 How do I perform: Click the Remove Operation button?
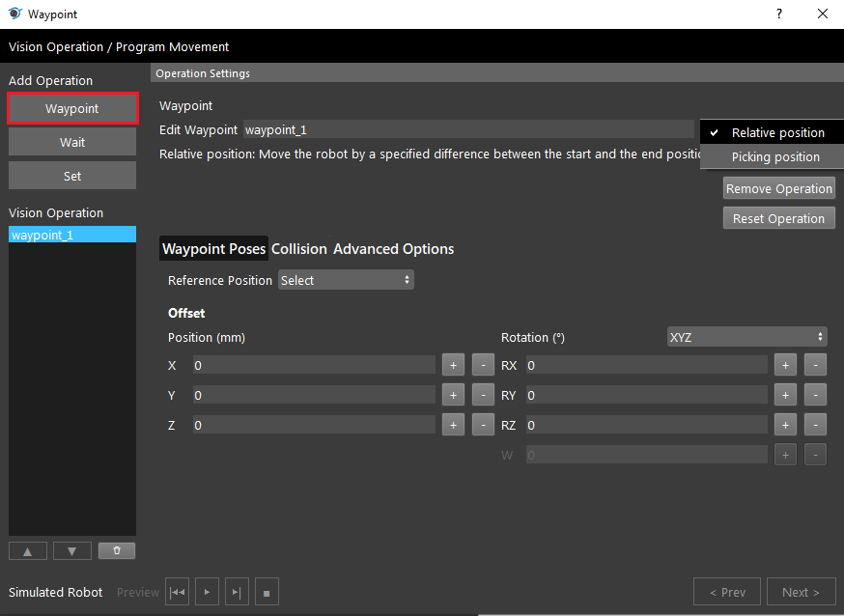[x=779, y=188]
